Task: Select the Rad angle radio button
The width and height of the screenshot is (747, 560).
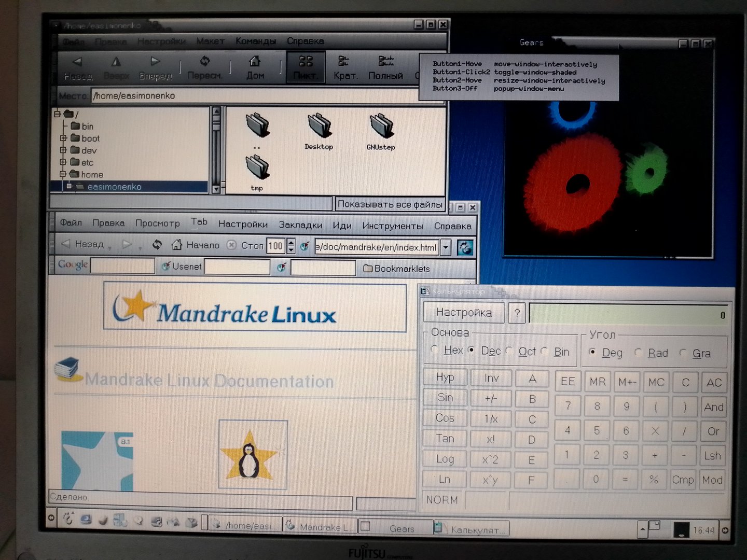Action: [x=638, y=353]
